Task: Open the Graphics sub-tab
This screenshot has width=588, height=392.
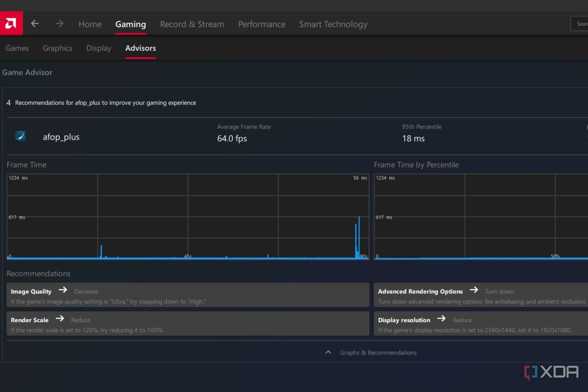Action: [57, 48]
